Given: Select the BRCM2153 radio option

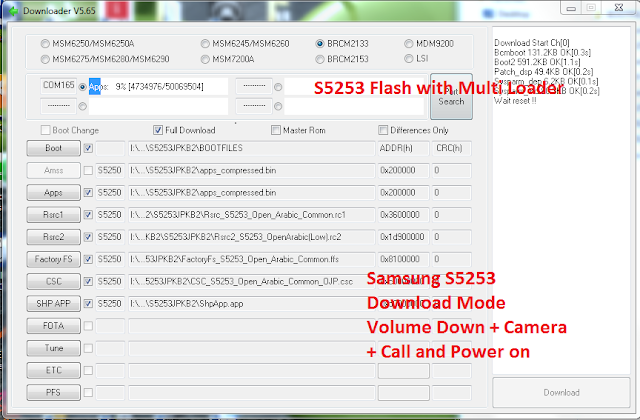Looking at the screenshot, I should pyautogui.click(x=320, y=59).
